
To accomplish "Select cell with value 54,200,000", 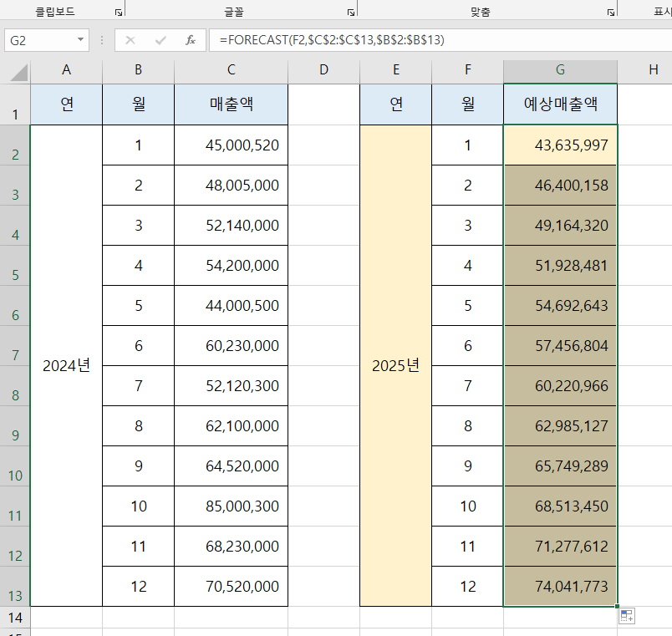I will click(x=232, y=265).
